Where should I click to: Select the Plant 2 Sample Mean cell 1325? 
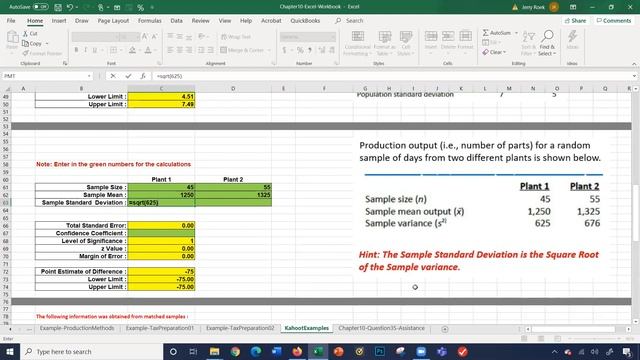point(233,195)
